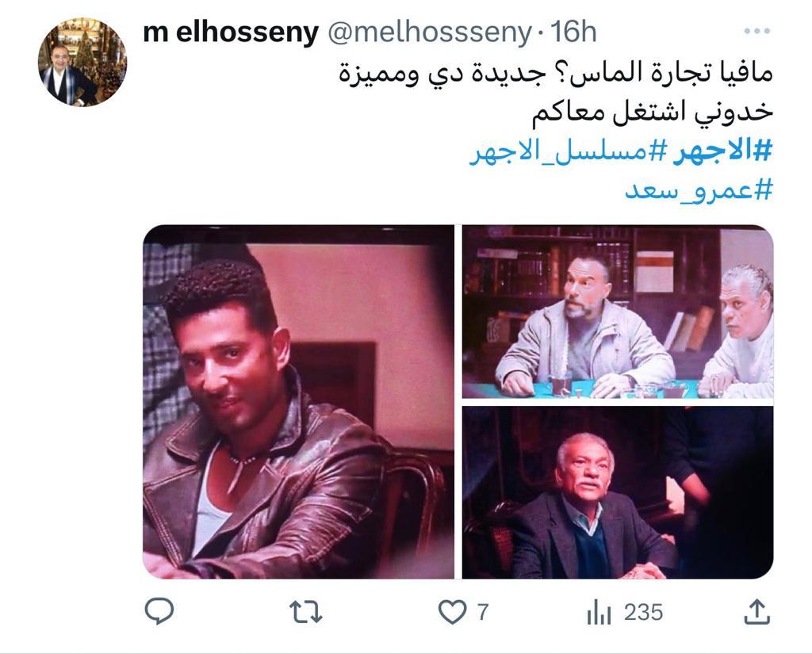
Task: Click the reply speech bubble icon
Action: [159, 611]
